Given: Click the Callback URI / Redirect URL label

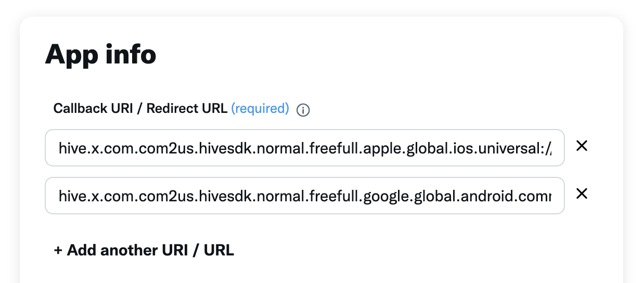Looking at the screenshot, I should [140, 108].
